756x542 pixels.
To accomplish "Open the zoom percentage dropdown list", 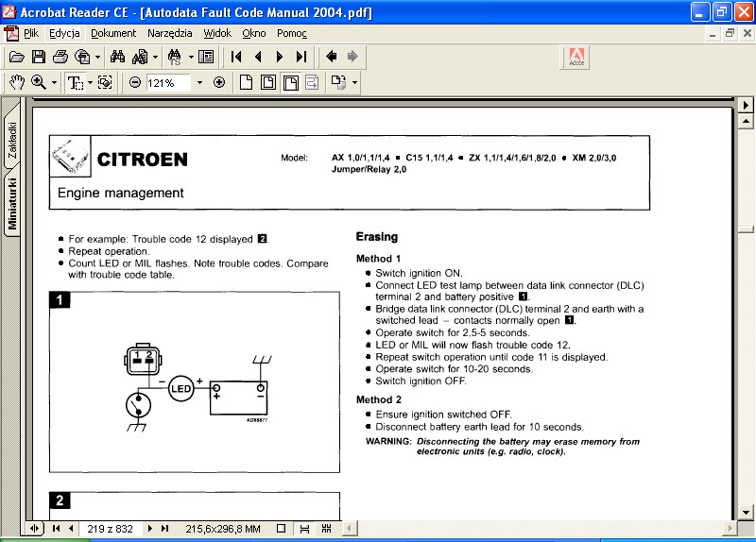I will click(199, 82).
